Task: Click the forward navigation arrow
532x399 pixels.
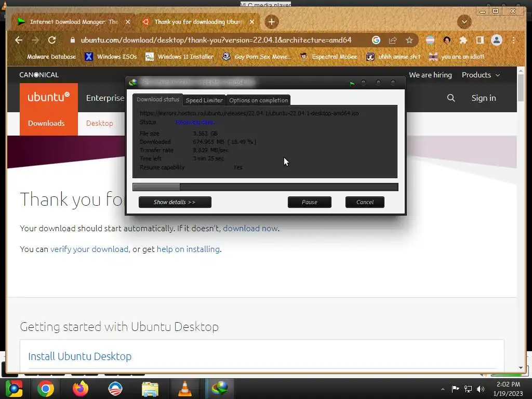Action: [x=35, y=40]
